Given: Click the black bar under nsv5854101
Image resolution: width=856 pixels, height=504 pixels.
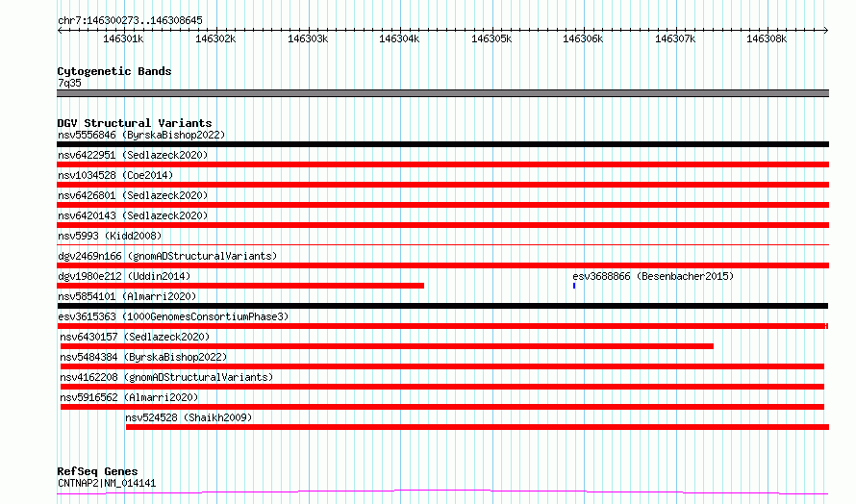Looking at the screenshot, I should point(442,306).
